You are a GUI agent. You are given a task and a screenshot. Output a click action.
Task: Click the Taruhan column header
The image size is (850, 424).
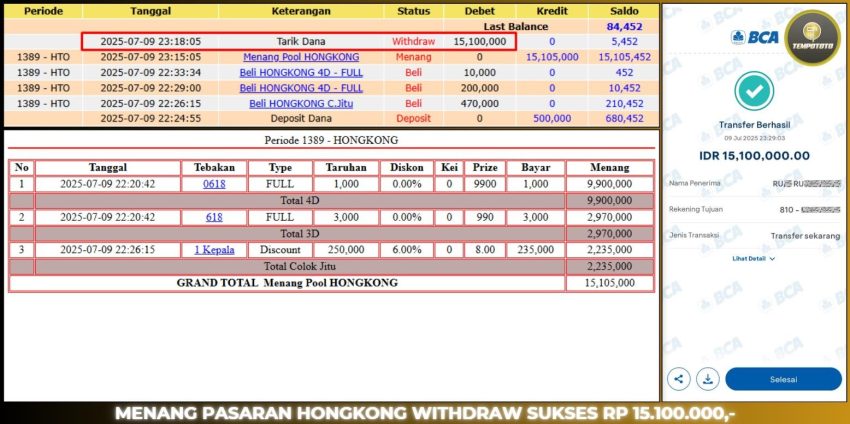(346, 168)
